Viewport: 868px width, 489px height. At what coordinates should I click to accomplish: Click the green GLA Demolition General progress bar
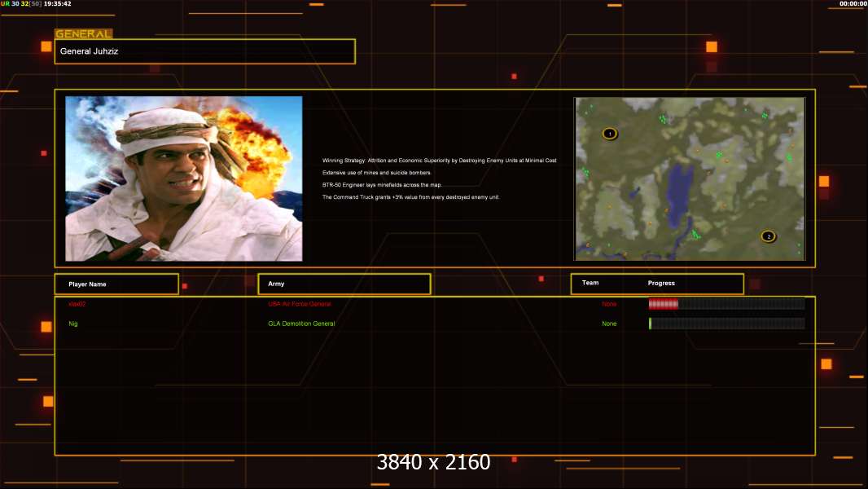[x=726, y=324]
